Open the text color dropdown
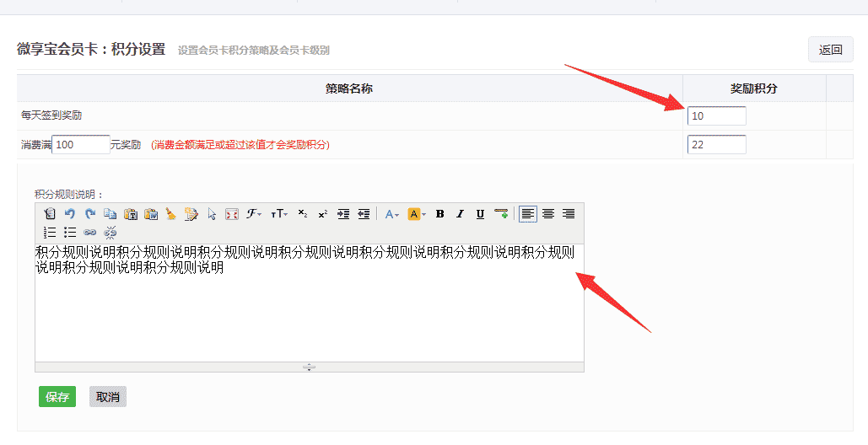 tap(392, 214)
